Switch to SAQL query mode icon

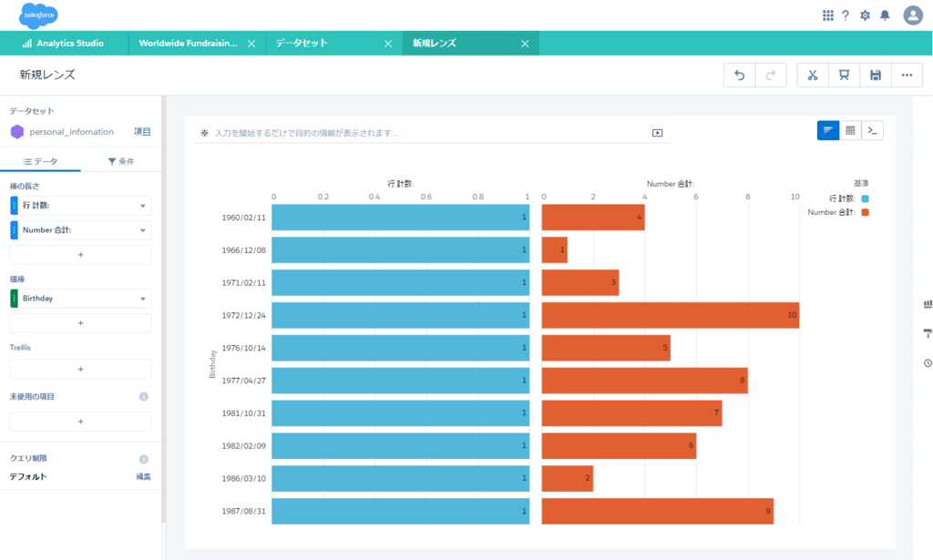tap(872, 130)
